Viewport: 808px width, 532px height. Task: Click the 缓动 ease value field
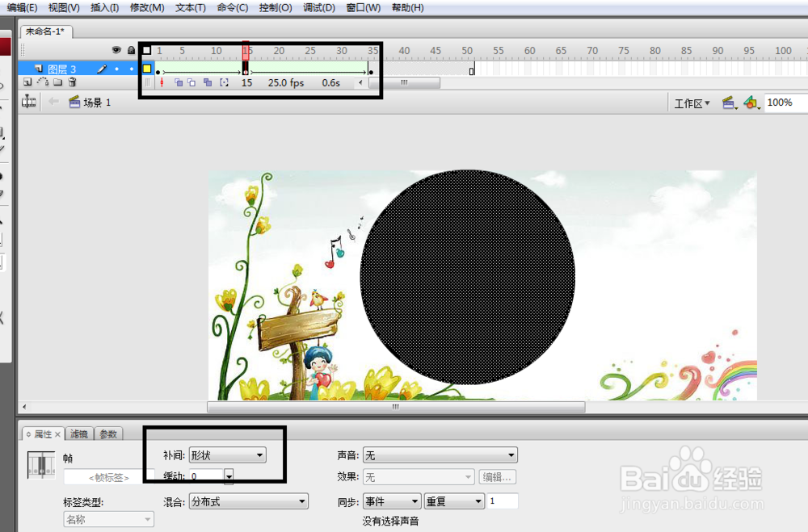(206, 476)
